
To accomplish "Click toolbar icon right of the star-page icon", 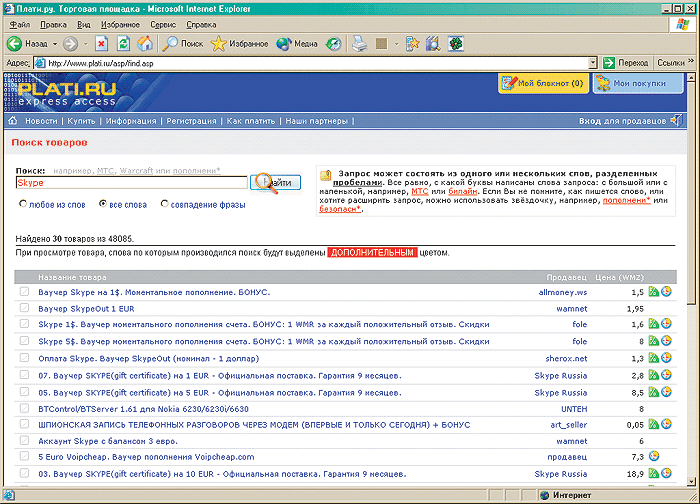I will (433, 44).
